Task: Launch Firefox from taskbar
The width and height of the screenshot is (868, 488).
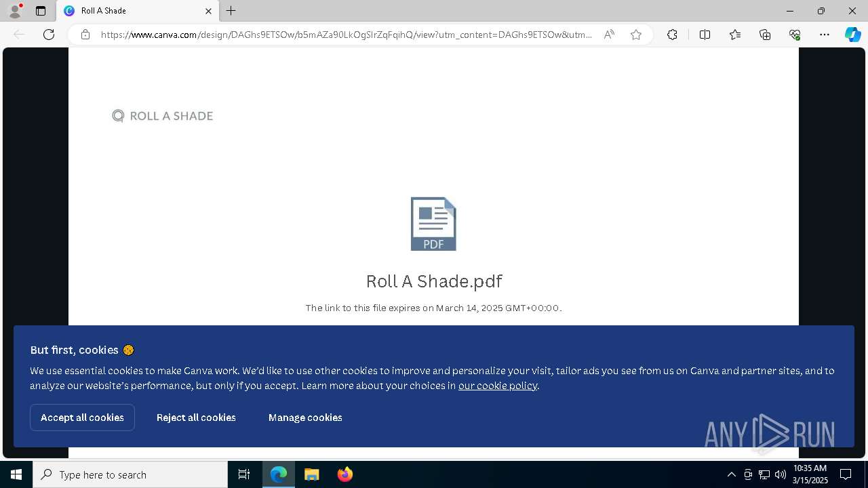Action: click(345, 474)
